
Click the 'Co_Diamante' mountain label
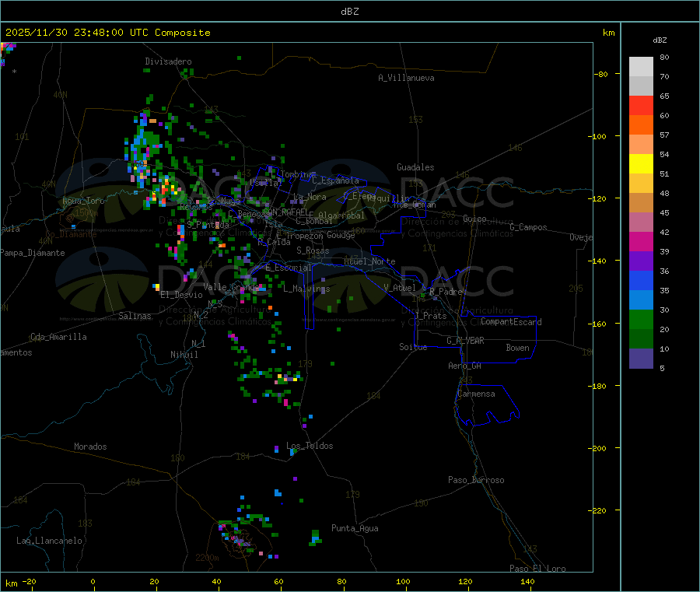click(71, 234)
